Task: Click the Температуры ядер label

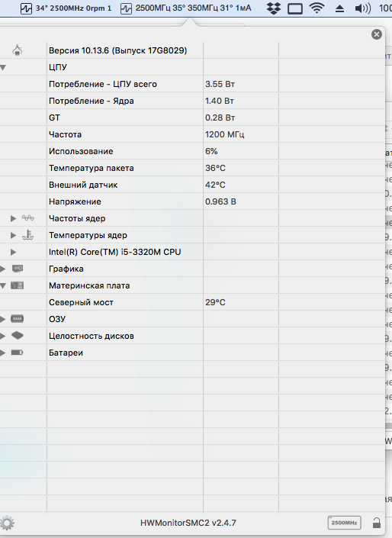Action: tap(88, 235)
